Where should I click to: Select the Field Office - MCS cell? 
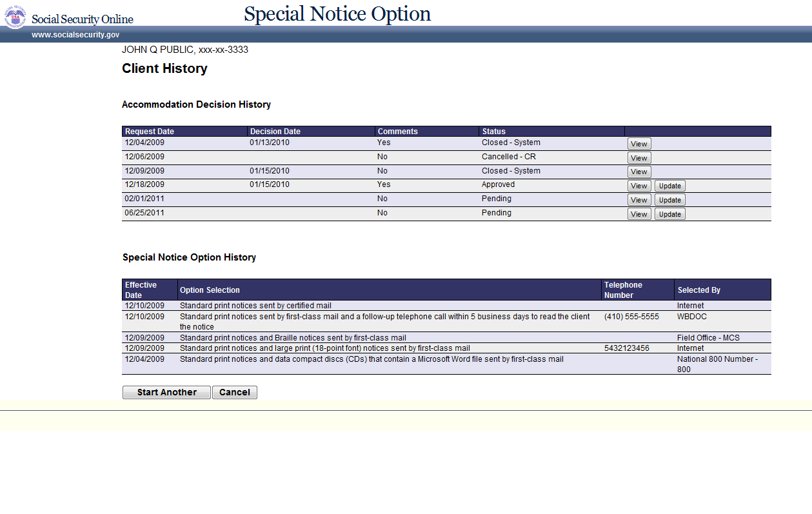(x=708, y=338)
